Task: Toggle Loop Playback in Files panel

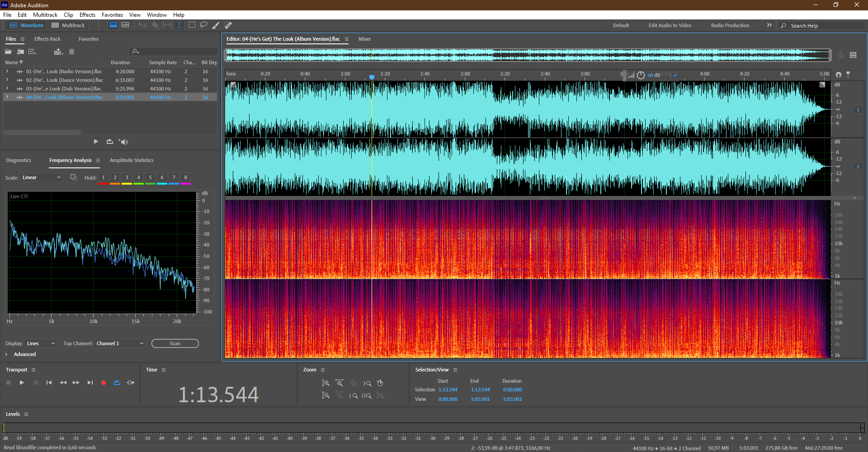Action: (110, 142)
